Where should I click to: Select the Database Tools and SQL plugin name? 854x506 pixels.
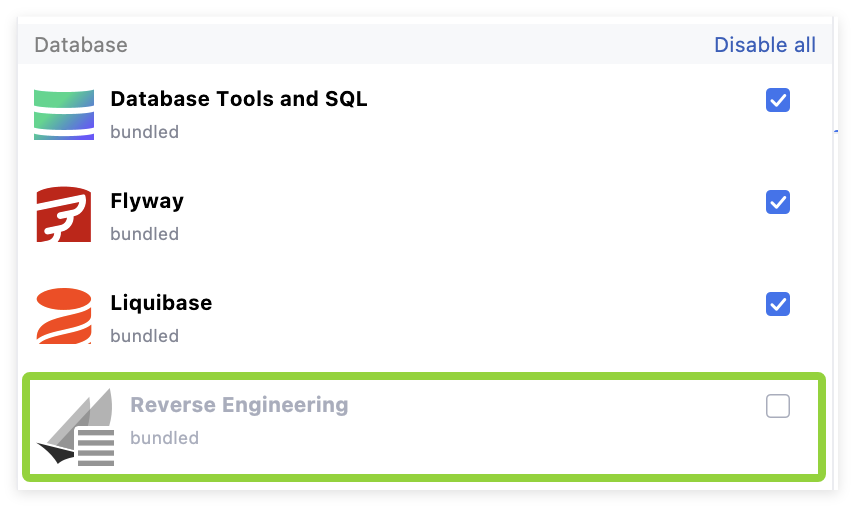point(239,99)
